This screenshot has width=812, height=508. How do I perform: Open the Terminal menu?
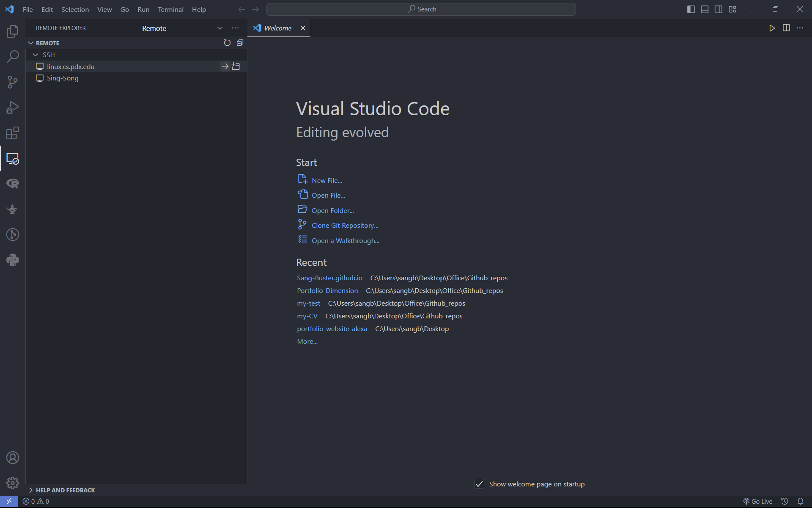170,9
